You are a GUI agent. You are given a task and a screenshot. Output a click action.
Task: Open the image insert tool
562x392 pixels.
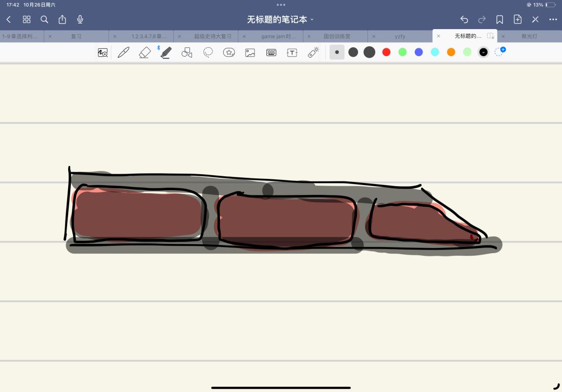coord(250,53)
